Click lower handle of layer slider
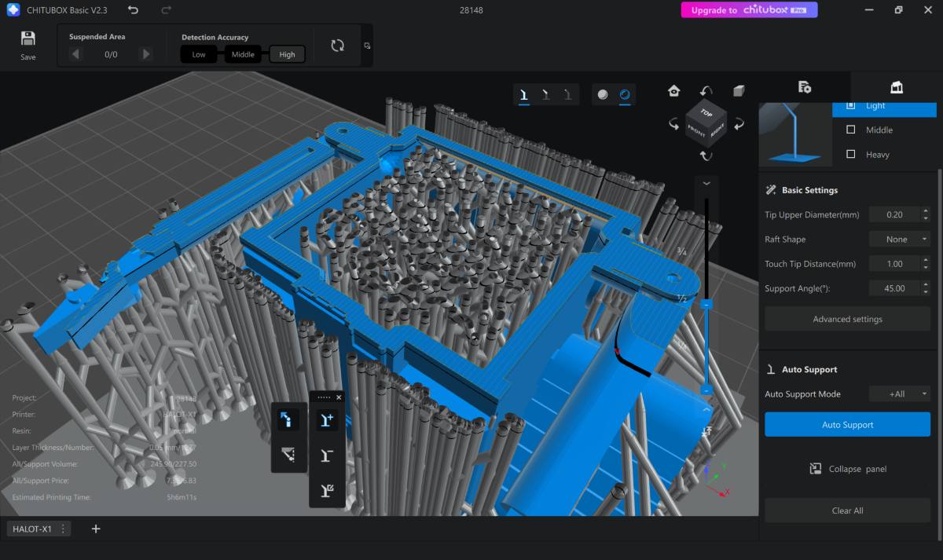Screen dimensions: 943x560 pos(706,390)
